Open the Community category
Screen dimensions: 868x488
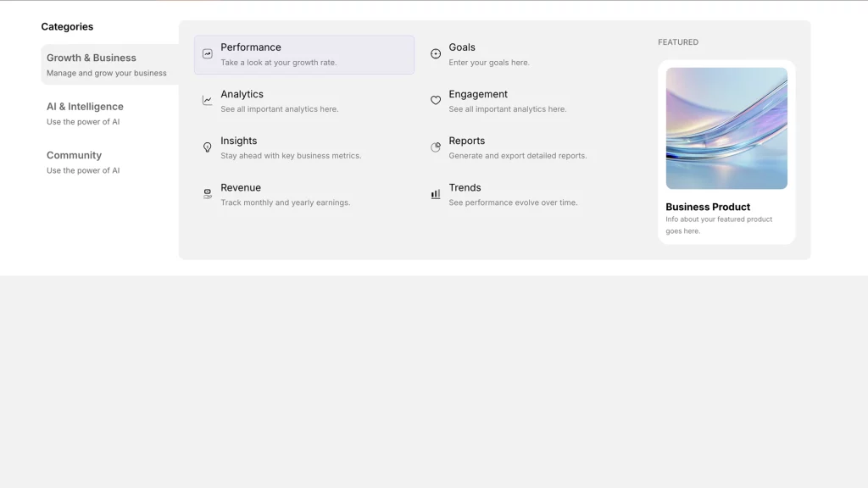pyautogui.click(x=74, y=156)
